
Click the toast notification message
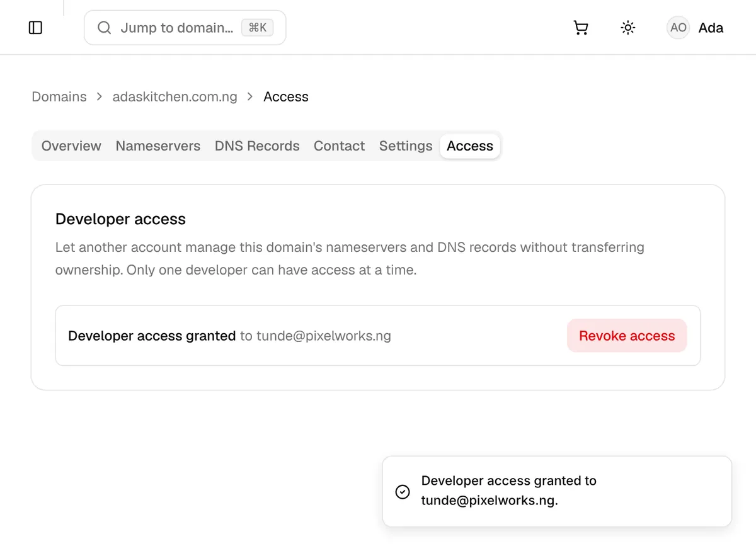(x=509, y=491)
